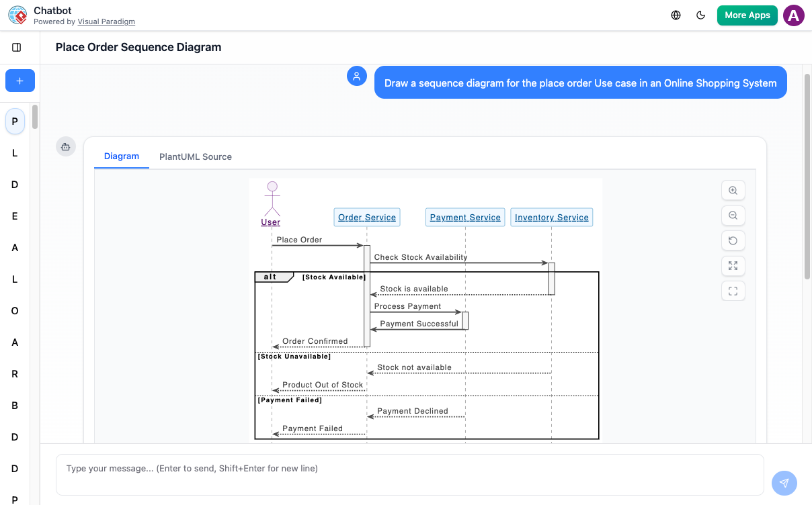Viewport: 812px width, 505px height.
Task: Toggle dark mode with the moon icon
Action: (x=700, y=15)
